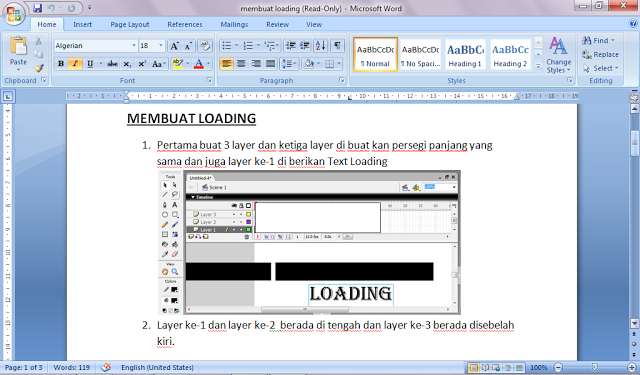
Task: Apply the Heading 1 style
Action: [465, 55]
